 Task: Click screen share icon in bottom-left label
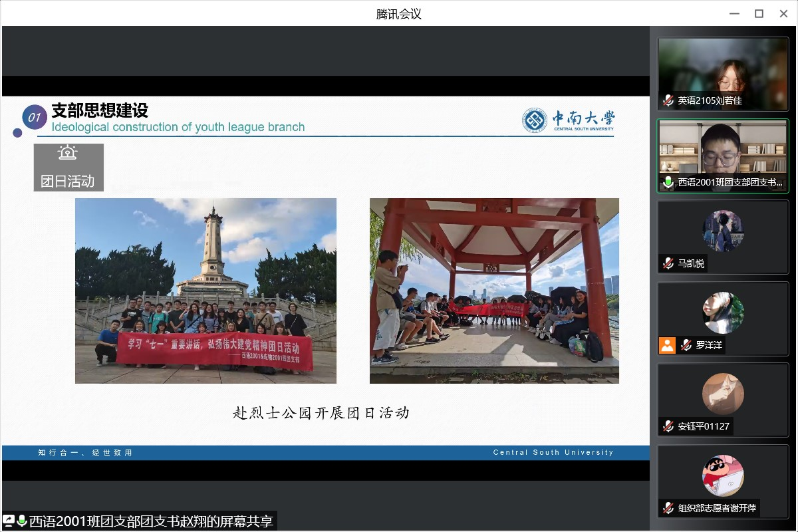pos(9,521)
